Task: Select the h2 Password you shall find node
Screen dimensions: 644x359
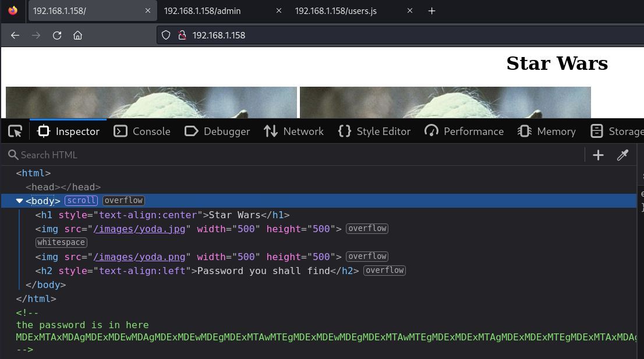Action: (x=197, y=271)
